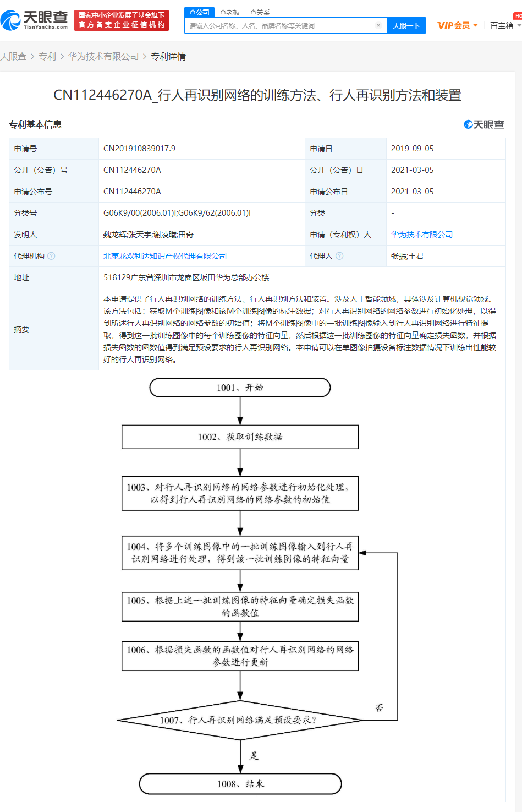Click the 天眼查 watermark icon beside 专利基本信息

pyautogui.click(x=468, y=124)
